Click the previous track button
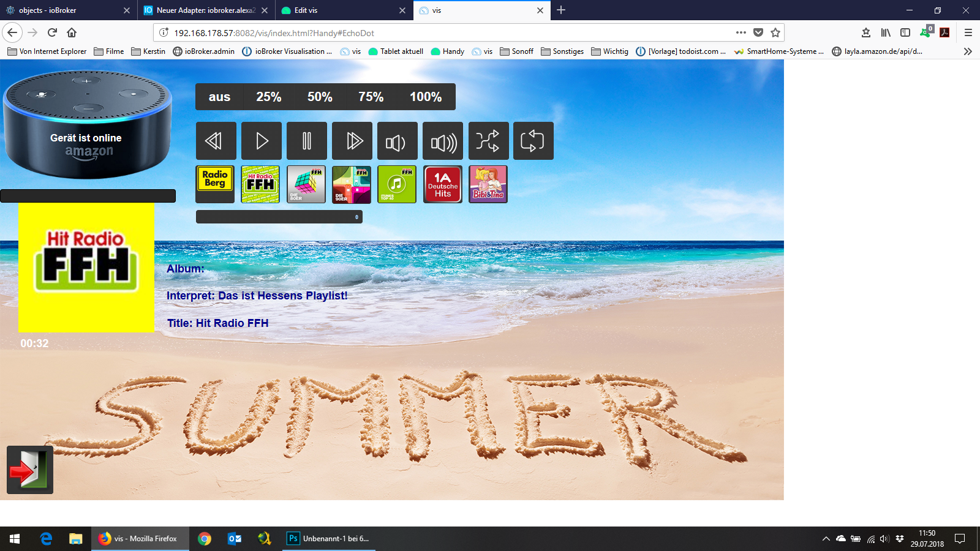Image resolution: width=980 pixels, height=551 pixels. 216,141
